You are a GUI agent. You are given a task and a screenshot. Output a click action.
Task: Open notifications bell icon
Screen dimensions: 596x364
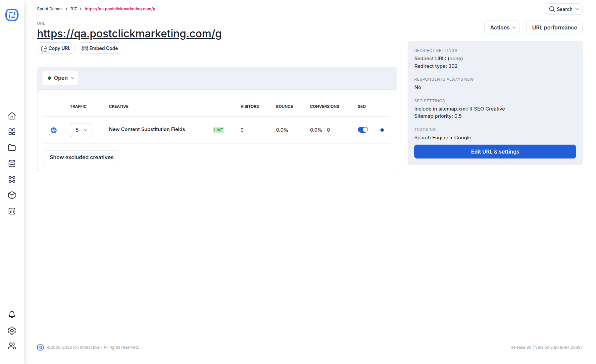(12, 314)
